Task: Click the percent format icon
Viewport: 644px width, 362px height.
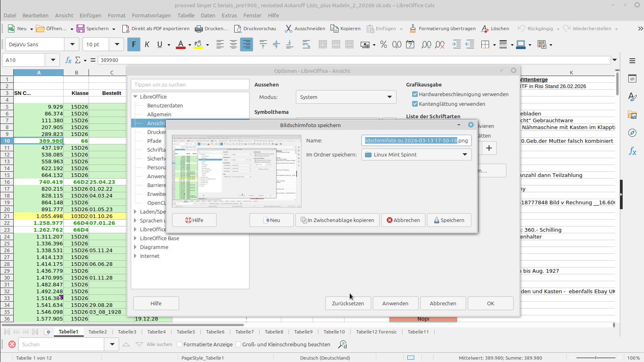Action: (384, 44)
